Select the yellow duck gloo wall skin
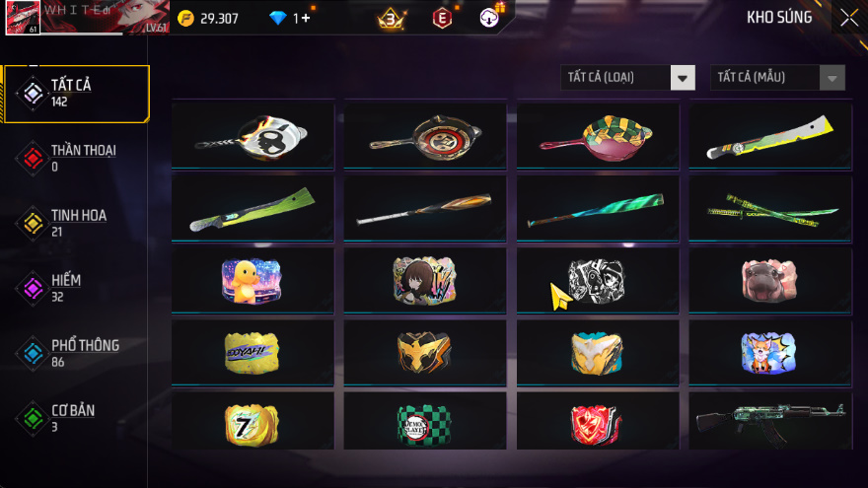 coord(253,280)
